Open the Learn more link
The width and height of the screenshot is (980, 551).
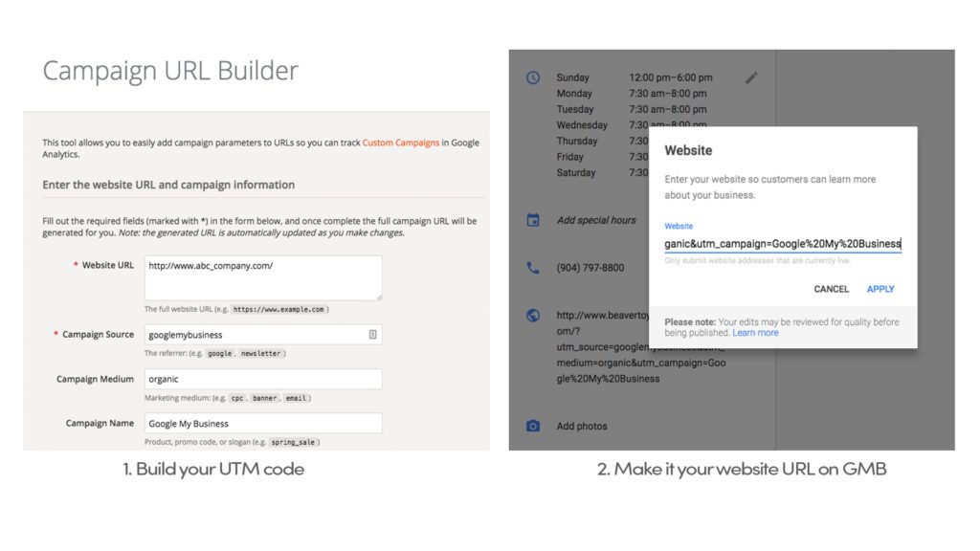tap(755, 333)
